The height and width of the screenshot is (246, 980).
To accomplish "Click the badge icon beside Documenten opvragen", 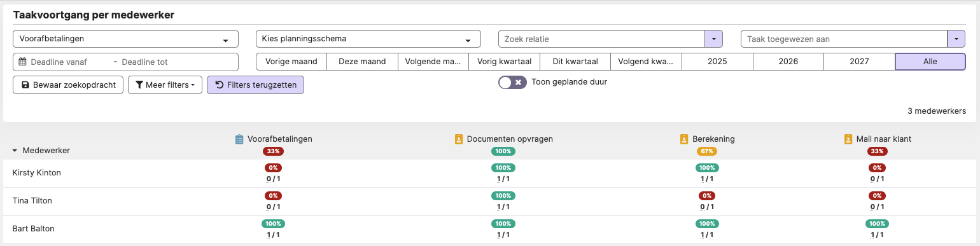I will coord(459,139).
